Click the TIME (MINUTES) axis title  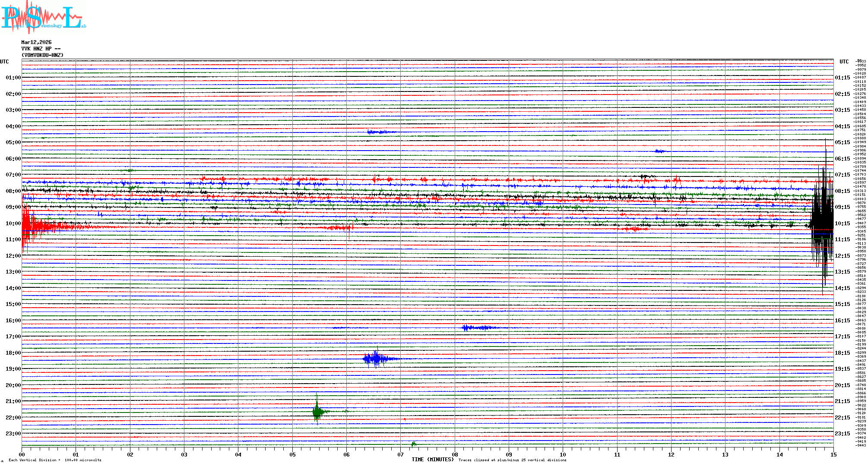click(x=432, y=460)
